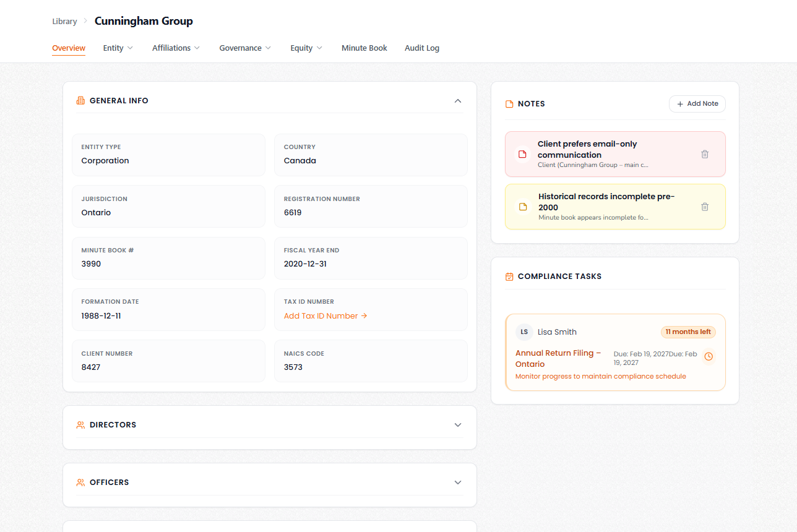Click the Compliance Tasks calendar icon
The image size is (797, 532).
[x=509, y=276]
